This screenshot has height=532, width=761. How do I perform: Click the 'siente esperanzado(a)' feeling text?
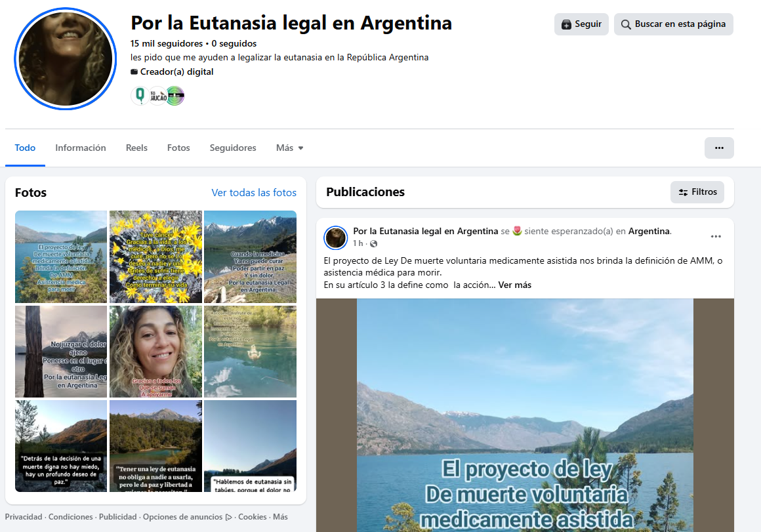569,231
